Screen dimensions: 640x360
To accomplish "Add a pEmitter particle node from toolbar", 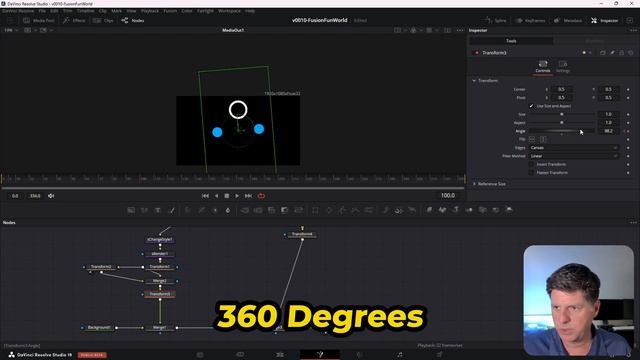I will (x=385, y=210).
